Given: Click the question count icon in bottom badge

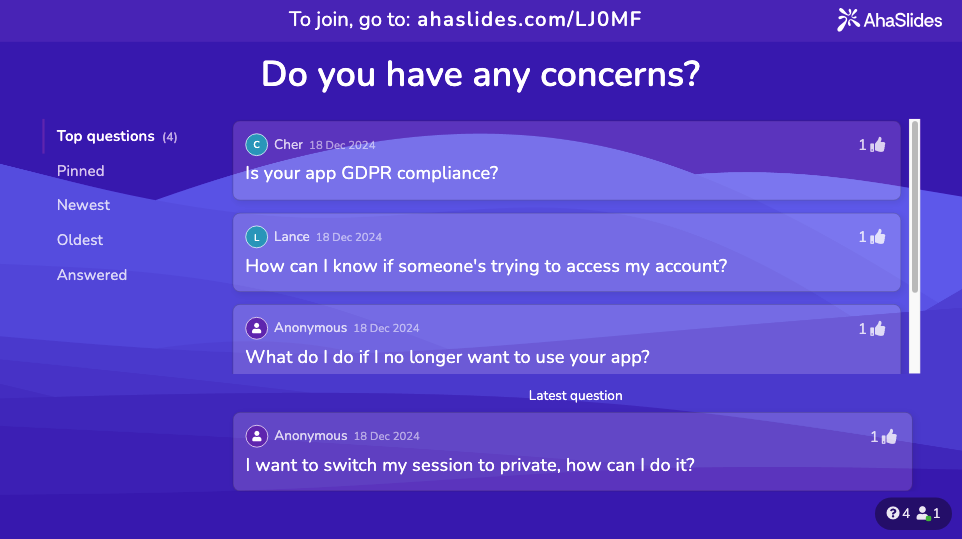Looking at the screenshot, I should coord(893,513).
